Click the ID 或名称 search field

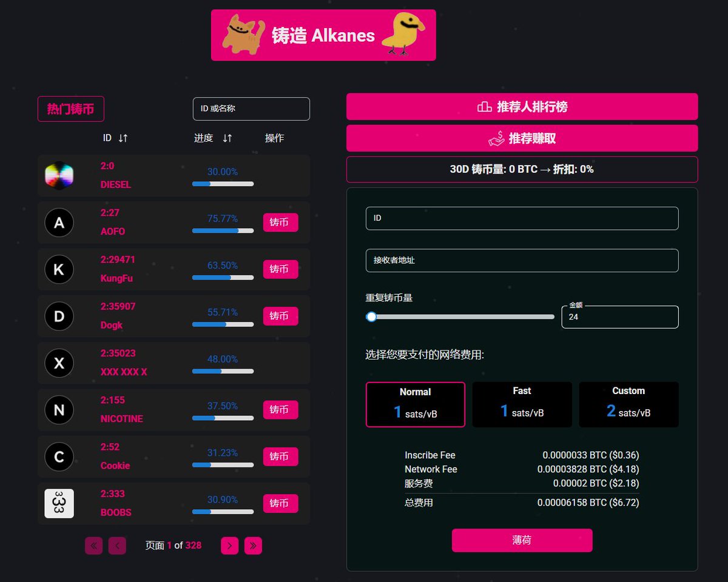[x=251, y=109]
